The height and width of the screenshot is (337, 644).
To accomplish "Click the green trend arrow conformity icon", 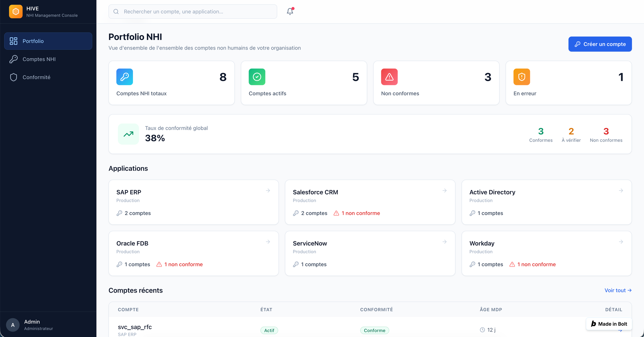I will [x=128, y=134].
